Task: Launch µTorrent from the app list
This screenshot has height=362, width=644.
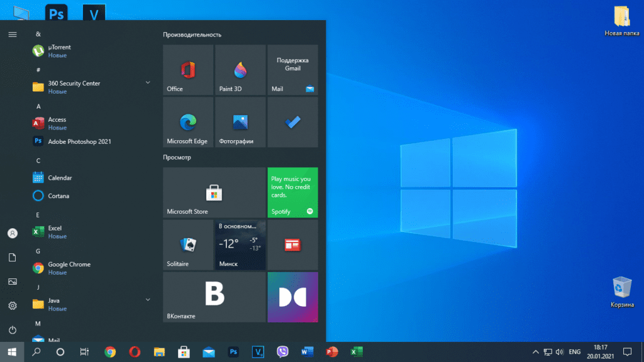Action: pyautogui.click(x=92, y=51)
